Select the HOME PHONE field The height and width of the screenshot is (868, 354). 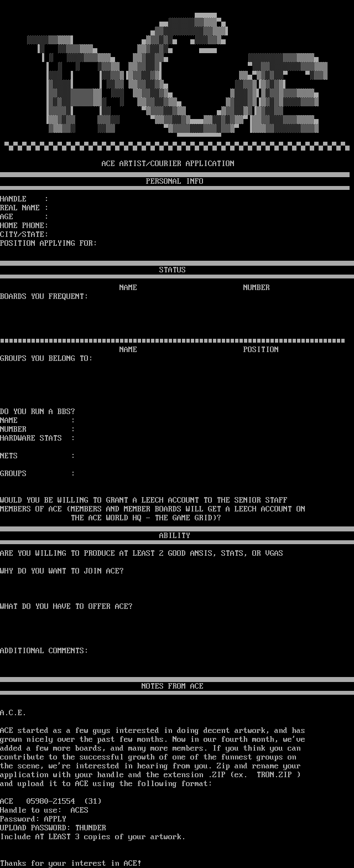point(24,225)
